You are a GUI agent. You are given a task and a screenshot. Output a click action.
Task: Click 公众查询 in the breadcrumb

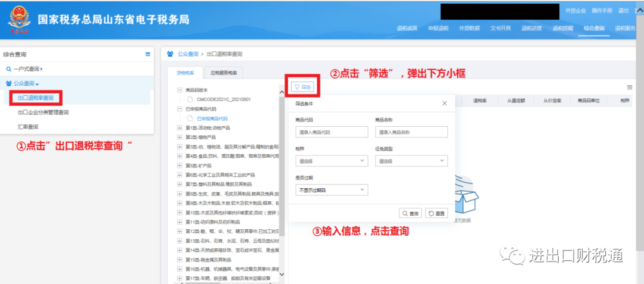click(x=187, y=54)
